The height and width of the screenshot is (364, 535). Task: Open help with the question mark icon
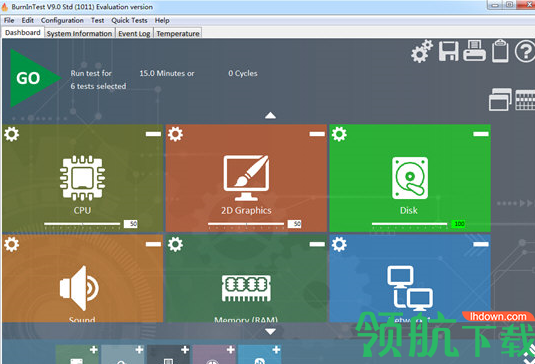(x=525, y=51)
